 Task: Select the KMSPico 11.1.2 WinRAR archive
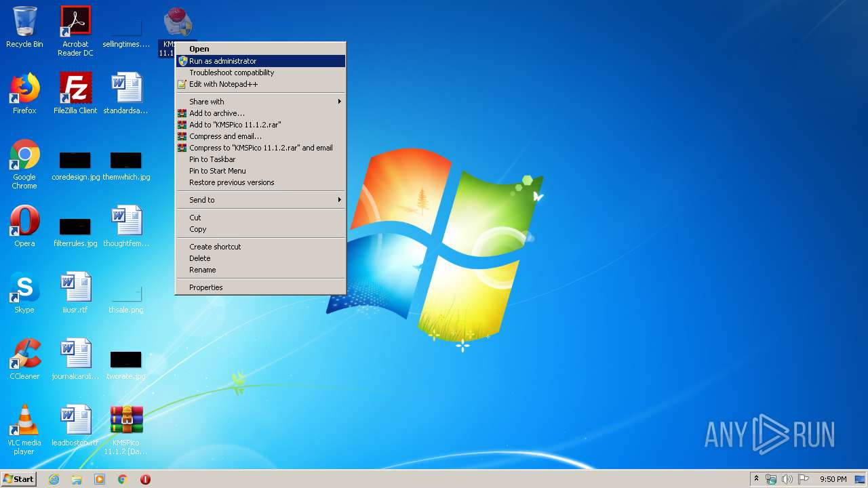126,430
